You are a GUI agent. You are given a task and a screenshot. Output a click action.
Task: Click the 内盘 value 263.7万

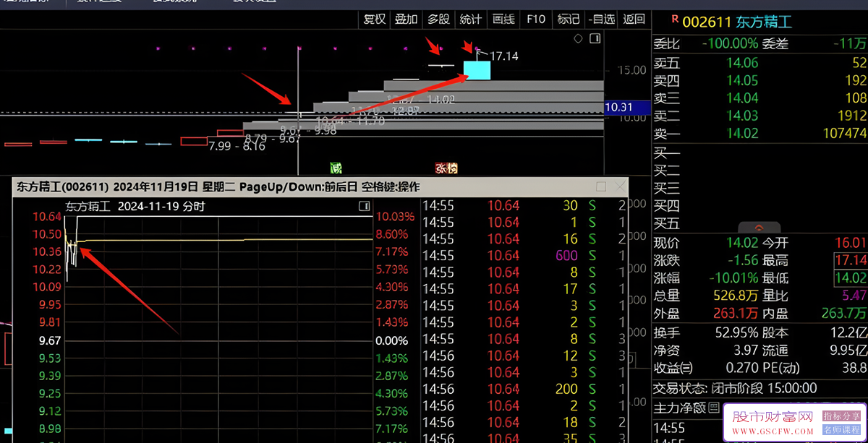click(x=845, y=314)
